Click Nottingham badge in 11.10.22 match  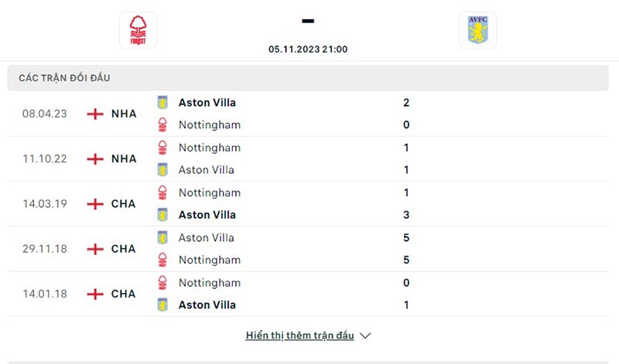click(x=162, y=148)
